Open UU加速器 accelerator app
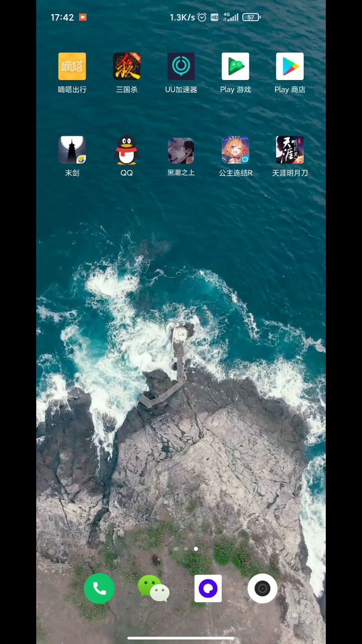 (x=181, y=66)
